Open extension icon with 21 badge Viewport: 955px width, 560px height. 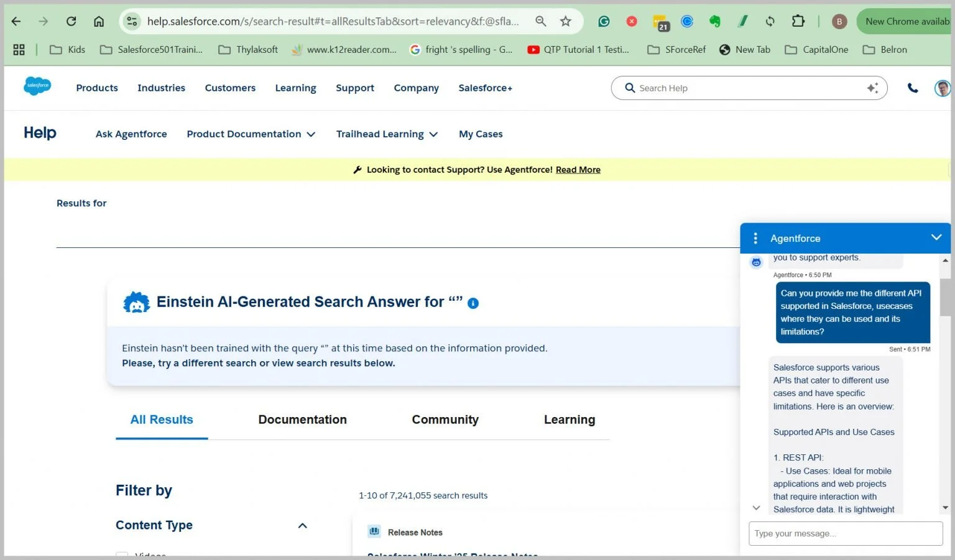point(660,22)
